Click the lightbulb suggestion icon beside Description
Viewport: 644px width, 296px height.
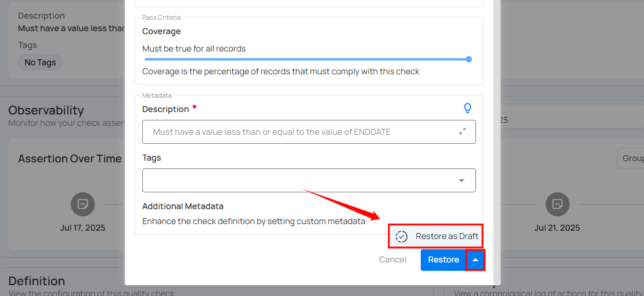coord(467,108)
